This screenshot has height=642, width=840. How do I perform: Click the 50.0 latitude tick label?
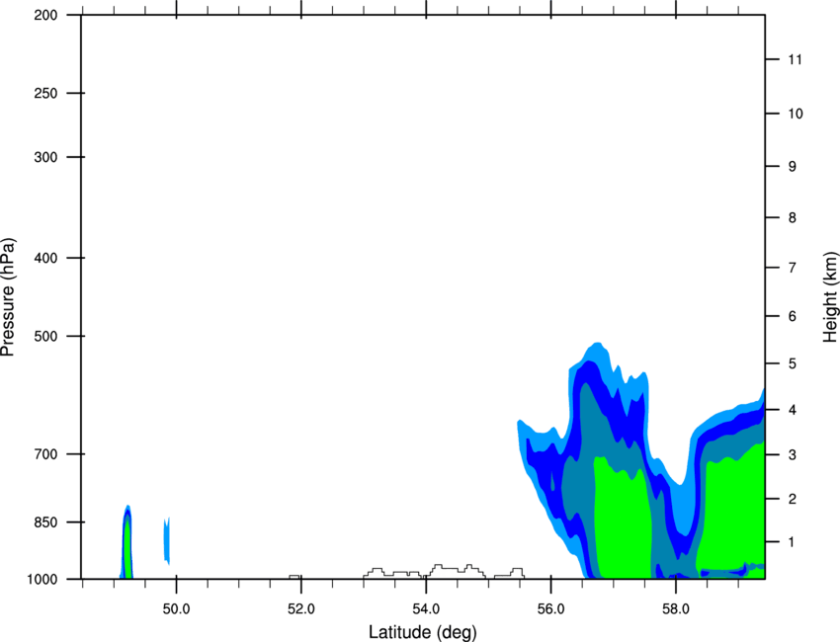(x=176, y=609)
